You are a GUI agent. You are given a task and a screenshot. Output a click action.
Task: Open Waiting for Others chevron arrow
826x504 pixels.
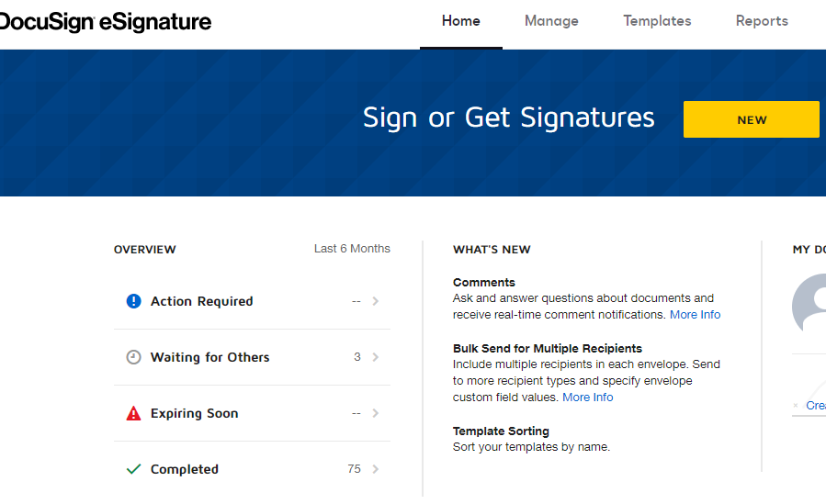(376, 357)
